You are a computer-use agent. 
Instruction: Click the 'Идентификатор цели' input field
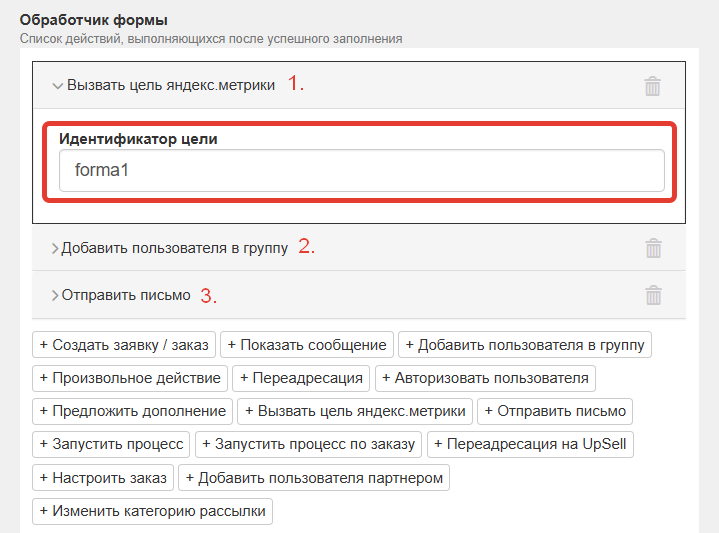click(361, 171)
